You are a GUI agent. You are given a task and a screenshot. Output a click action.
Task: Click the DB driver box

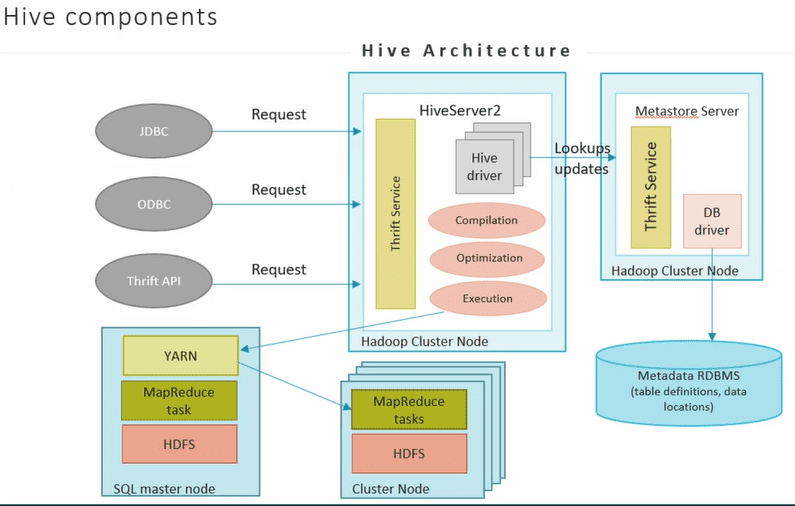(712, 222)
